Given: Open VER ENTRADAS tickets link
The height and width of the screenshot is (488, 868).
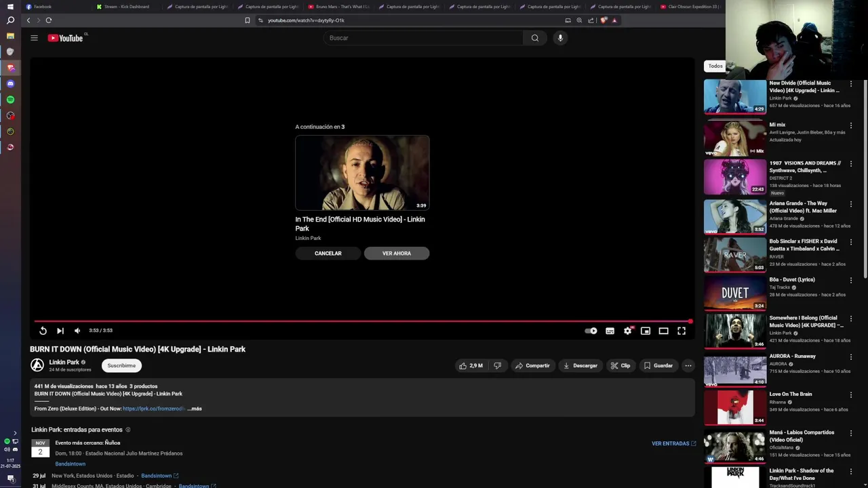Looking at the screenshot, I should coord(673,443).
